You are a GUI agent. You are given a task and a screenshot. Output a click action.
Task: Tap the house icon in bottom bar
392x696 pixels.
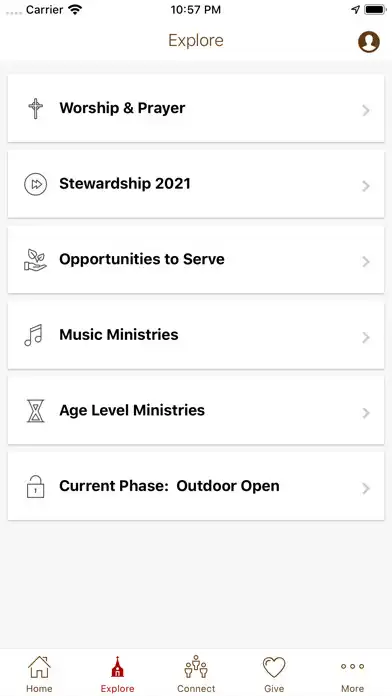coord(39,667)
